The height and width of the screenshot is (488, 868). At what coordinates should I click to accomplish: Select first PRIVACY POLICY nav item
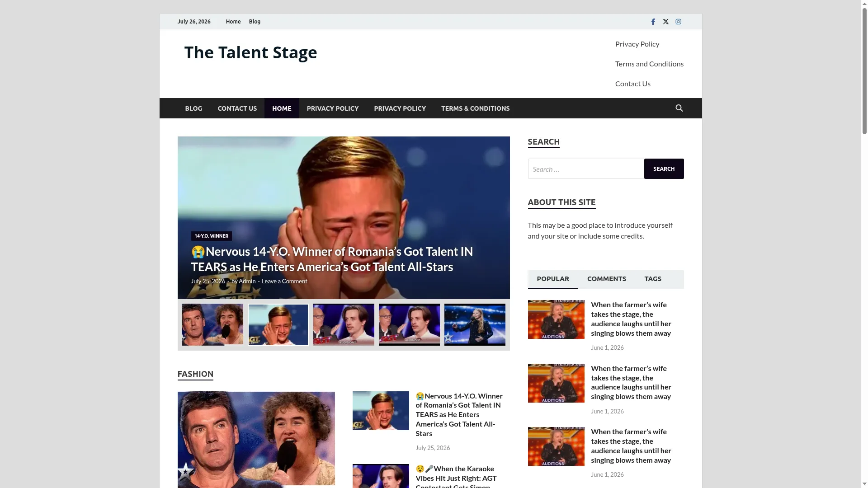click(x=333, y=108)
